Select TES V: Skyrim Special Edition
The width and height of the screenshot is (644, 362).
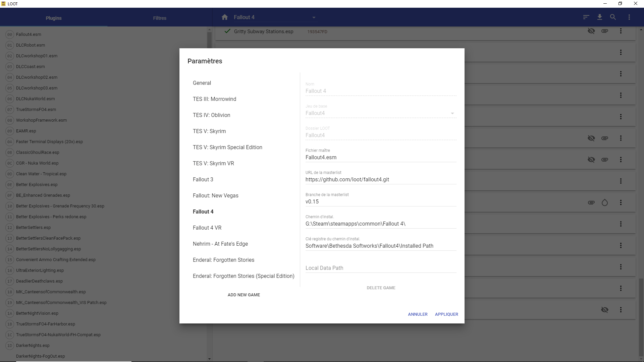coord(227,147)
